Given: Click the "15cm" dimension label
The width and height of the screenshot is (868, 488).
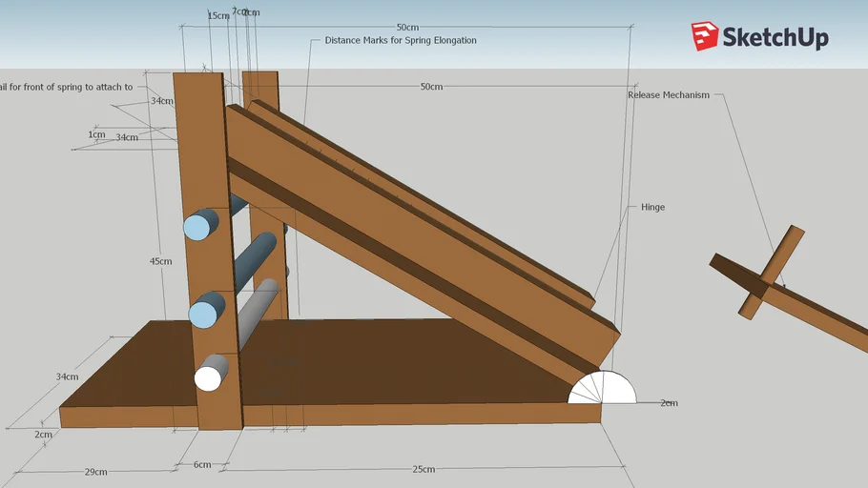Looking at the screenshot, I should pyautogui.click(x=218, y=15).
